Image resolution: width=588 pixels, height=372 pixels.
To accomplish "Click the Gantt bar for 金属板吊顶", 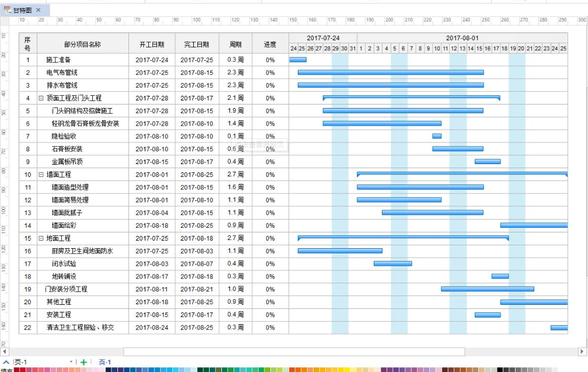I will (488, 162).
